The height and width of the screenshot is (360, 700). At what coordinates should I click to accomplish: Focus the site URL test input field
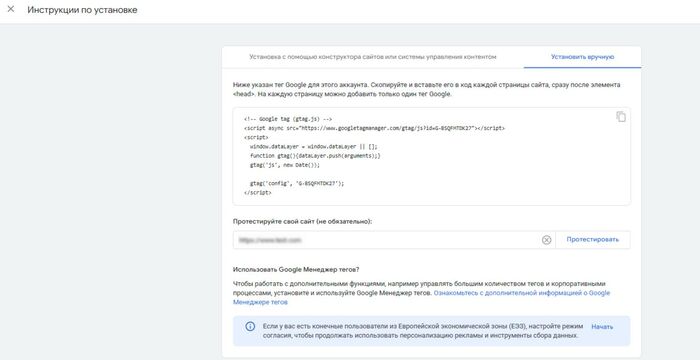[x=387, y=240]
